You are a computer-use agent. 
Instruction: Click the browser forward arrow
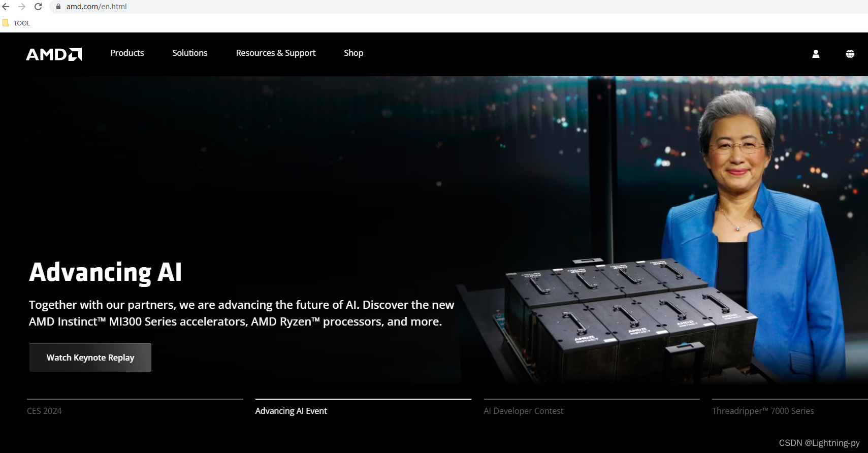click(x=22, y=7)
